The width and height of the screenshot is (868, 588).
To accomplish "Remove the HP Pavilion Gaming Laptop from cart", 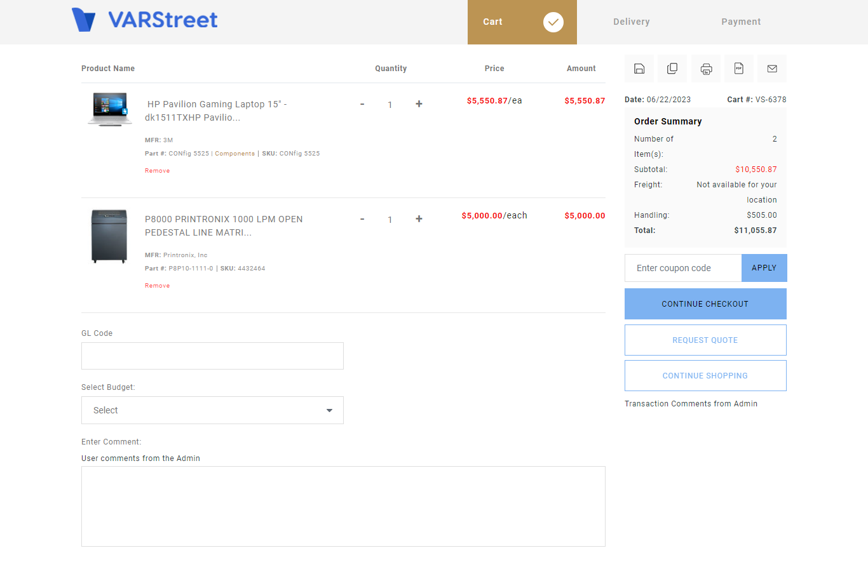I will click(x=157, y=171).
